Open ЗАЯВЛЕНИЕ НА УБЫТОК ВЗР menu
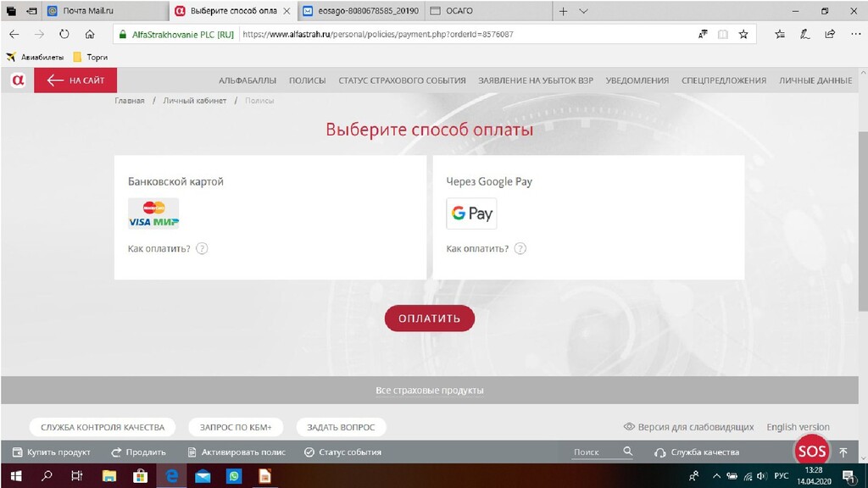The height and width of the screenshot is (488, 868). pos(536,80)
